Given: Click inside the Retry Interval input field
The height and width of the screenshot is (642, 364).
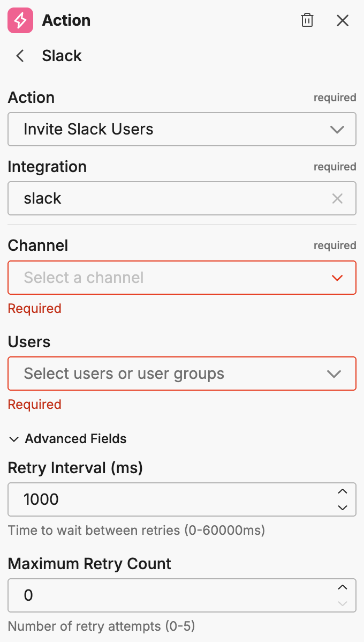Looking at the screenshot, I should point(161,499).
